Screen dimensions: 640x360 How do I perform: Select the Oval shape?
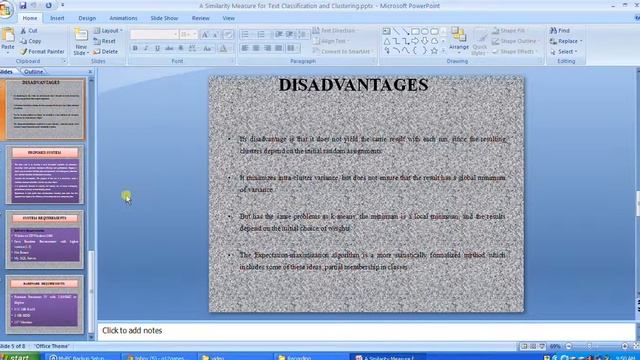425,31
